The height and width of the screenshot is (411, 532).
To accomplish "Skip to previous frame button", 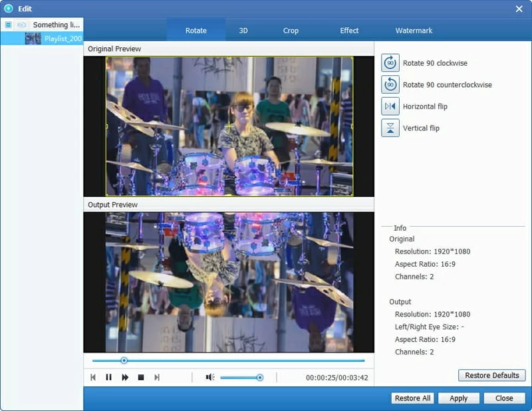I will click(93, 377).
